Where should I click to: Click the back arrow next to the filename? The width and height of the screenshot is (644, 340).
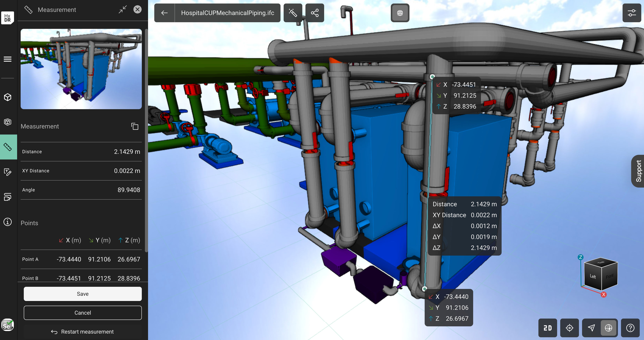pyautogui.click(x=164, y=13)
